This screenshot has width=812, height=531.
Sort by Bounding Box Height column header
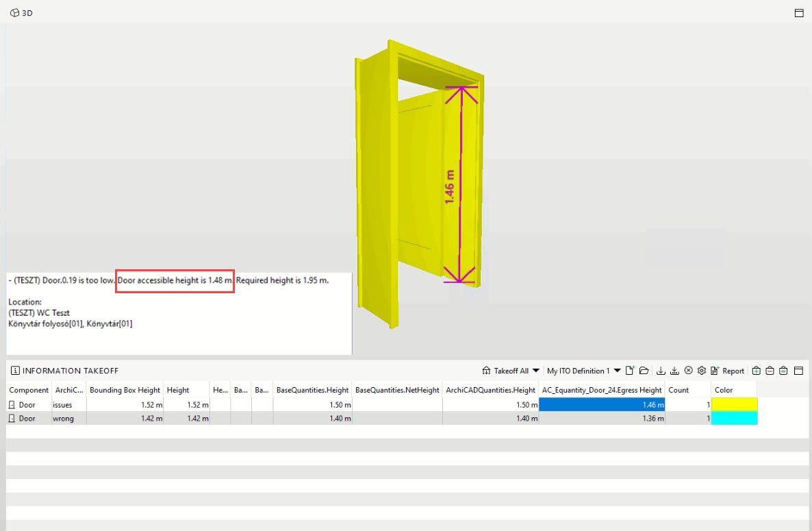coord(125,390)
